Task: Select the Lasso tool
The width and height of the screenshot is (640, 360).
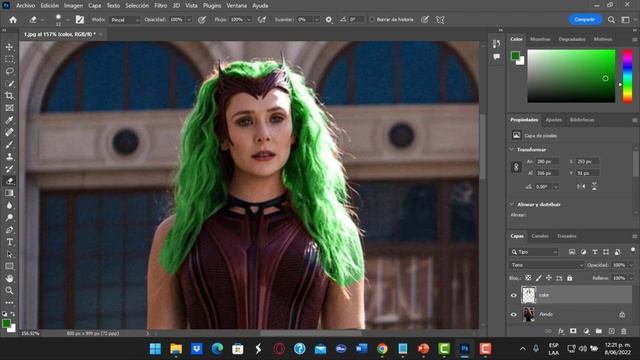Action: click(9, 71)
